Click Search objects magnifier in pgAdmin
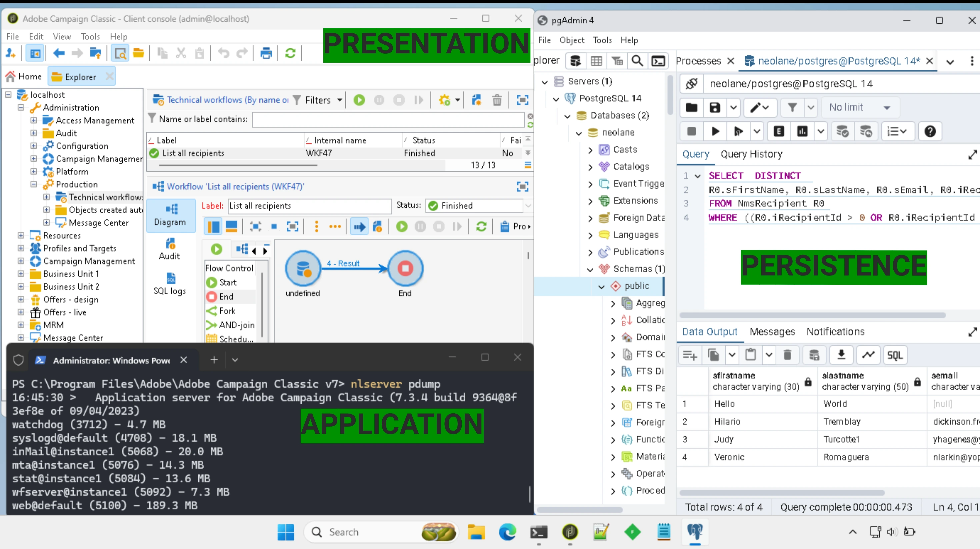 pyautogui.click(x=637, y=61)
